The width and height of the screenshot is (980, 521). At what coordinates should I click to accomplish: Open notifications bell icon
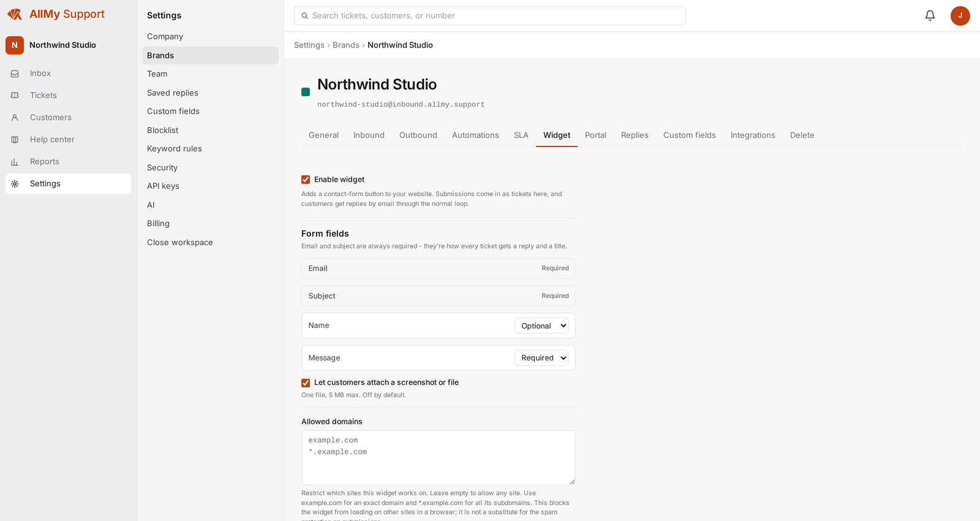(930, 16)
